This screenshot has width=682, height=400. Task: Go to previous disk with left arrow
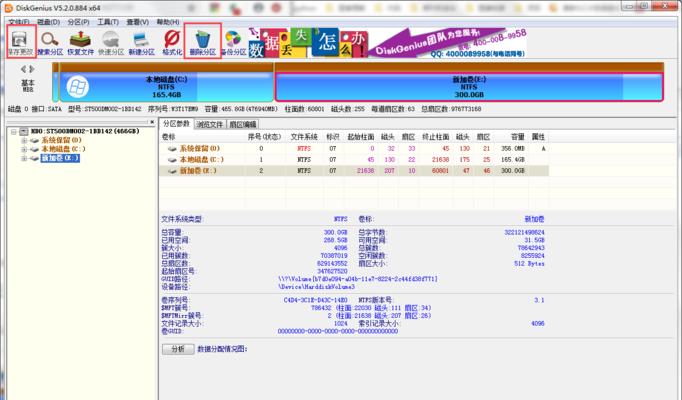(23, 69)
